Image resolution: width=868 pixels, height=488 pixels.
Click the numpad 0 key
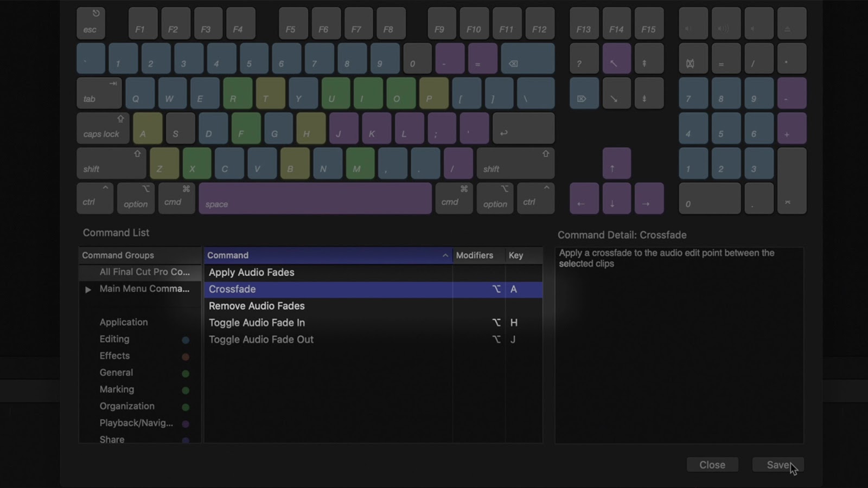point(710,198)
